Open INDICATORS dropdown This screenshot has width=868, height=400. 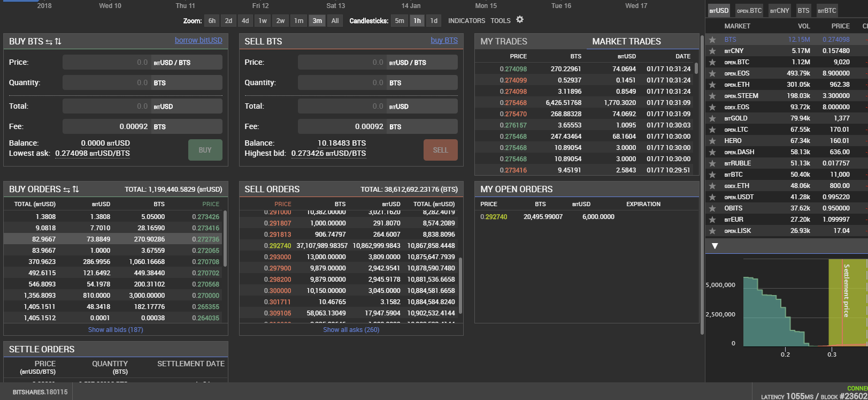coord(467,21)
